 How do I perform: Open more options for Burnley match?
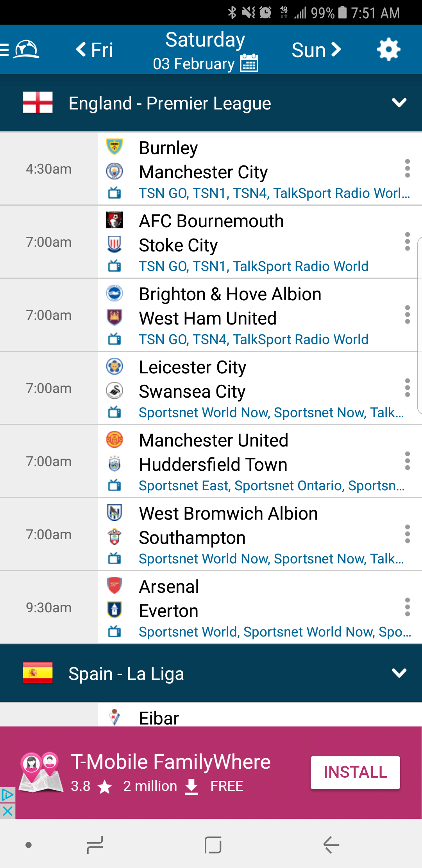(407, 169)
